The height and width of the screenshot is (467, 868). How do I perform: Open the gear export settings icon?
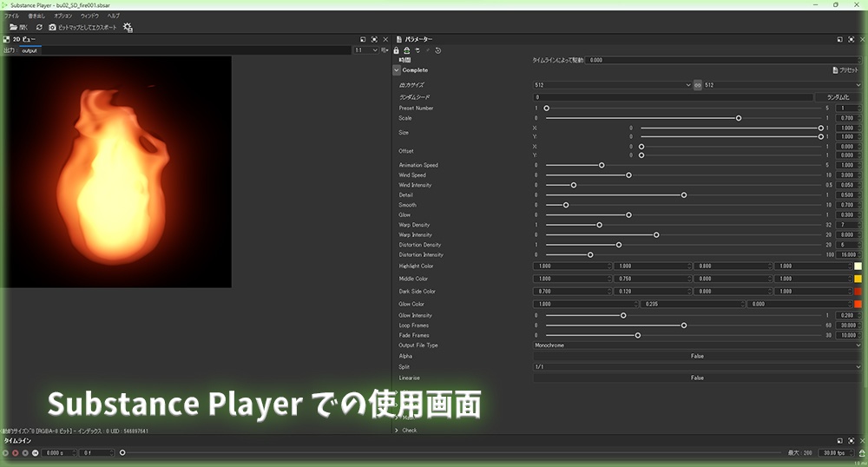[128, 27]
